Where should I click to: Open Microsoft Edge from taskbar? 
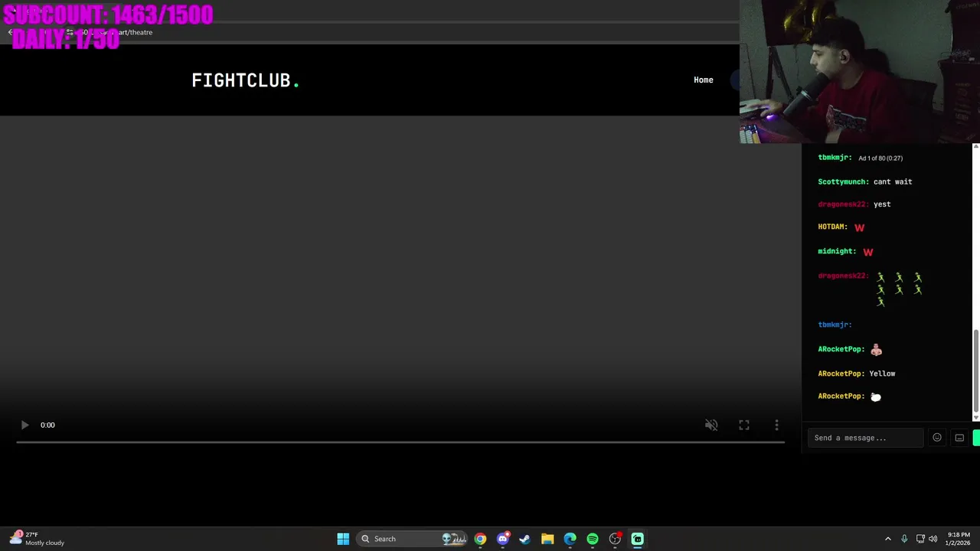[x=570, y=539]
